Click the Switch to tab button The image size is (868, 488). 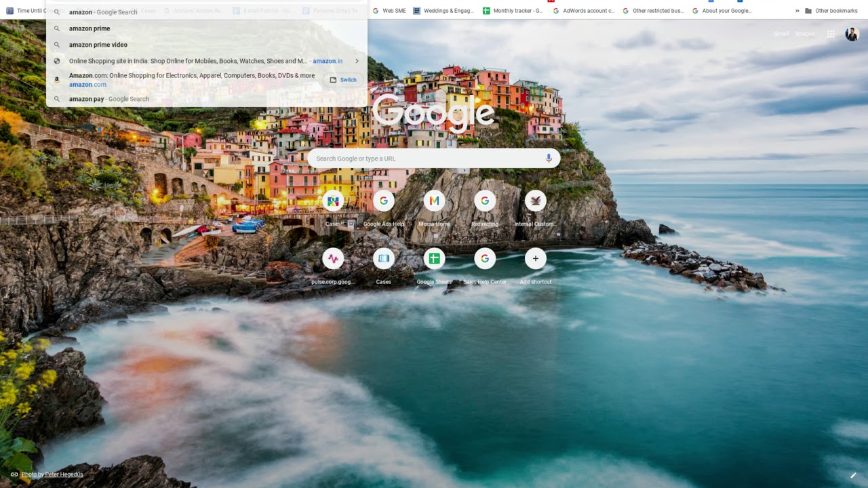click(x=343, y=80)
